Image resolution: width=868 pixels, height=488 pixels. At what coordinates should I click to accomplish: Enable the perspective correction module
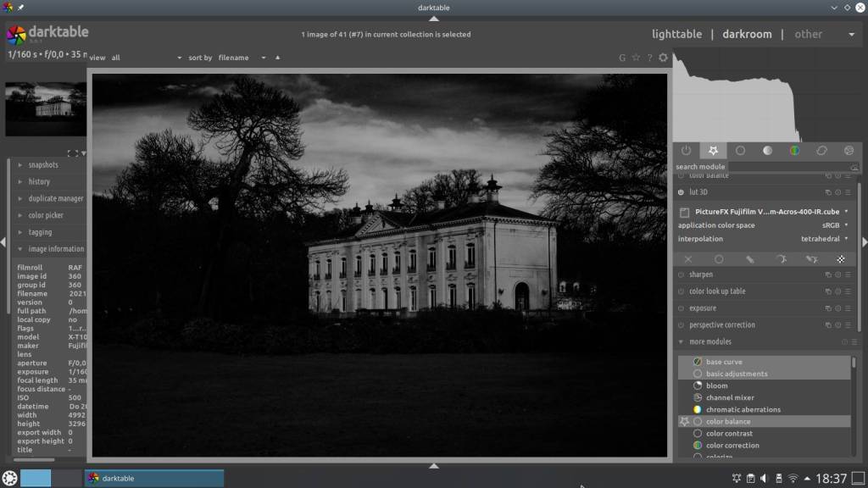point(681,324)
